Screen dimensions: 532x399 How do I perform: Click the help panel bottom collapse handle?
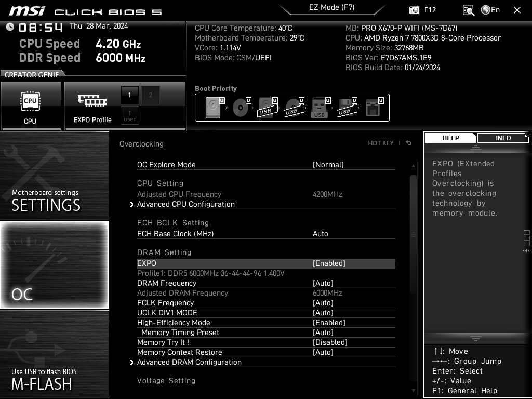476,339
